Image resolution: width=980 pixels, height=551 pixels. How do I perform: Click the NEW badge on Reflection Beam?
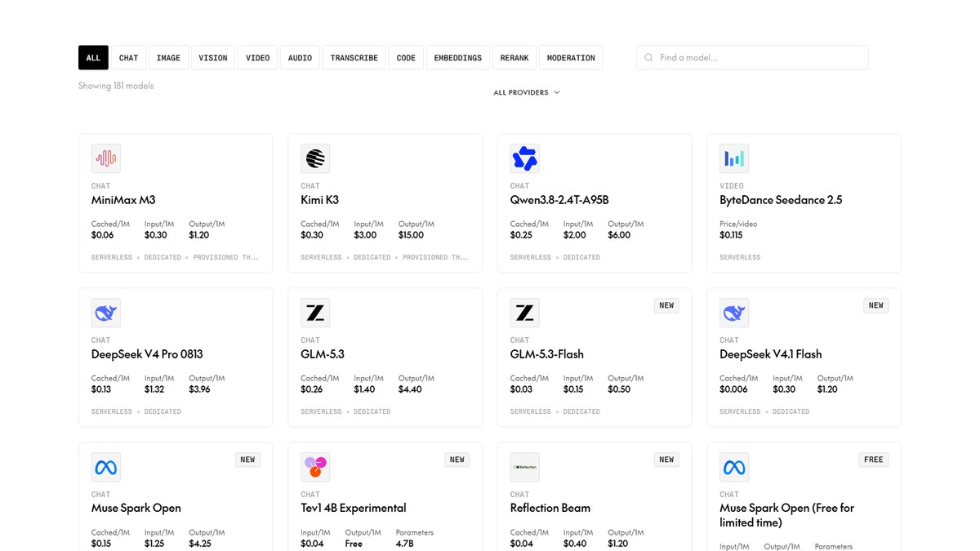coord(666,460)
